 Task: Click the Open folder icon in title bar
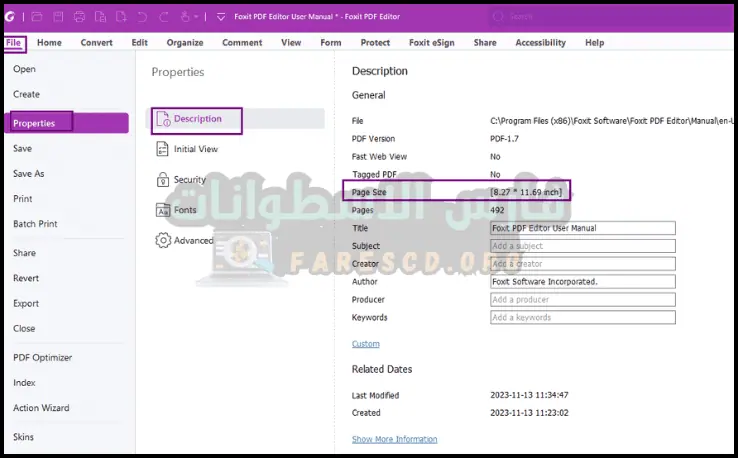37,17
